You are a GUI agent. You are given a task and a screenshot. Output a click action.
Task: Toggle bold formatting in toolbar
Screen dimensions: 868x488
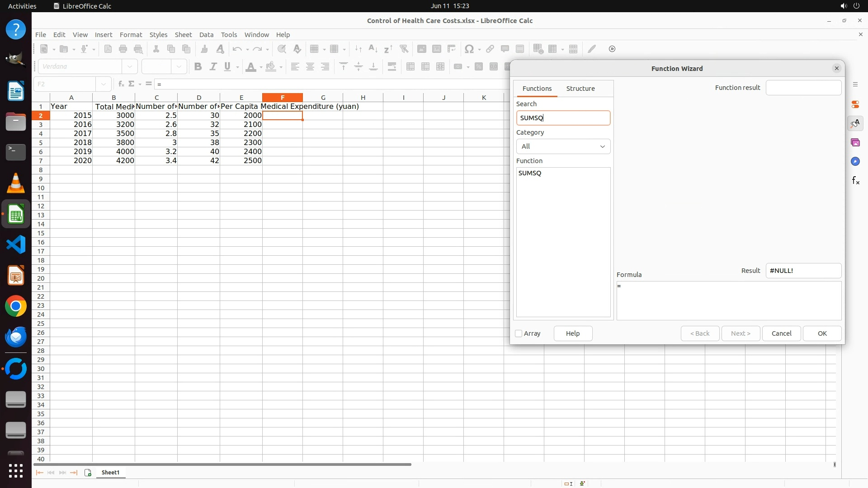click(198, 67)
